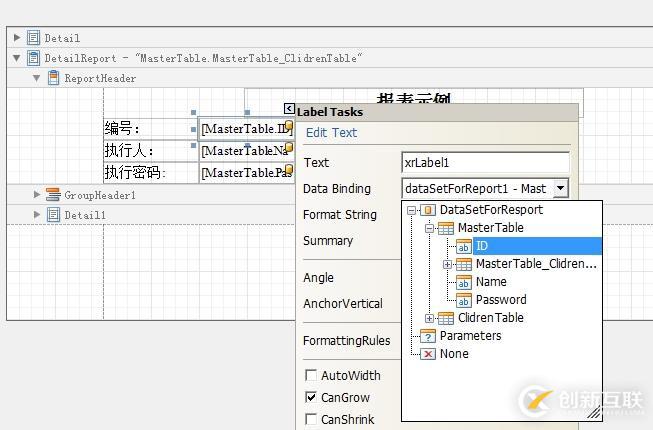The height and width of the screenshot is (430, 653).
Task: Select the ID field in MasterTable
Action: click(x=483, y=246)
